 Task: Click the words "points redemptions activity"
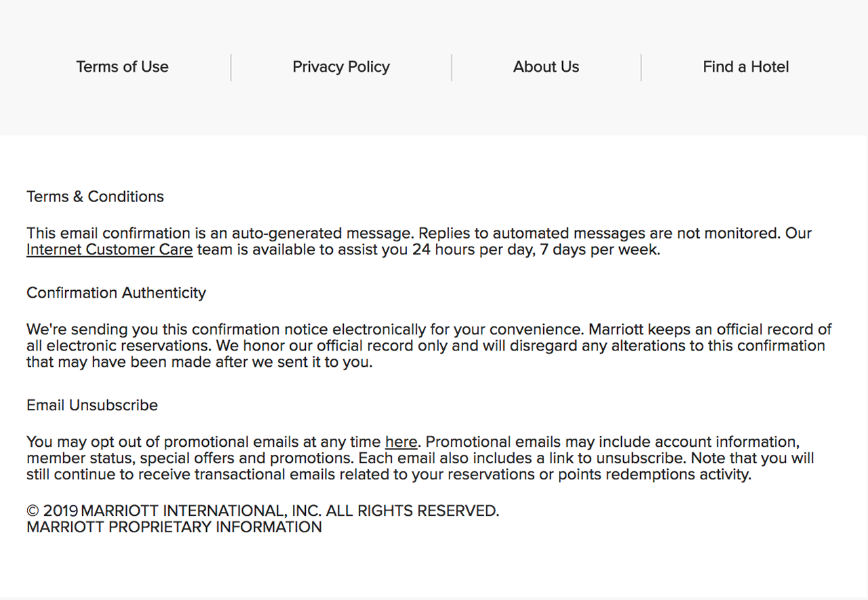coord(654,475)
